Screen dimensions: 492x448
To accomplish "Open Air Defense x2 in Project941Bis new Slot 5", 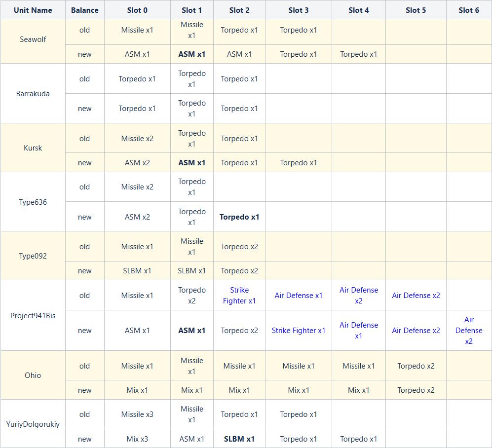I will pos(416,331).
